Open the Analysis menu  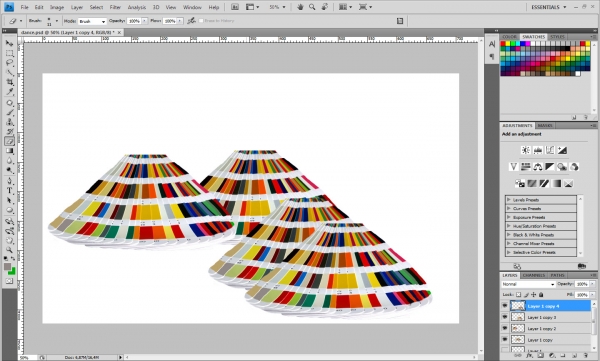137,7
